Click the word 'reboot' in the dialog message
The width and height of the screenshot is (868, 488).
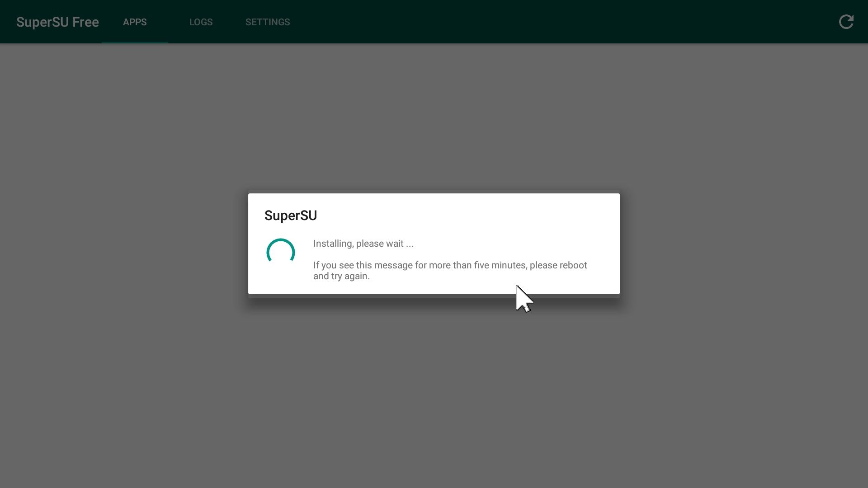573,265
